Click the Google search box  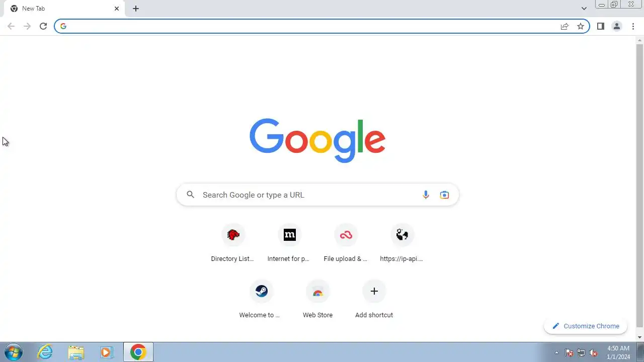[x=317, y=195]
